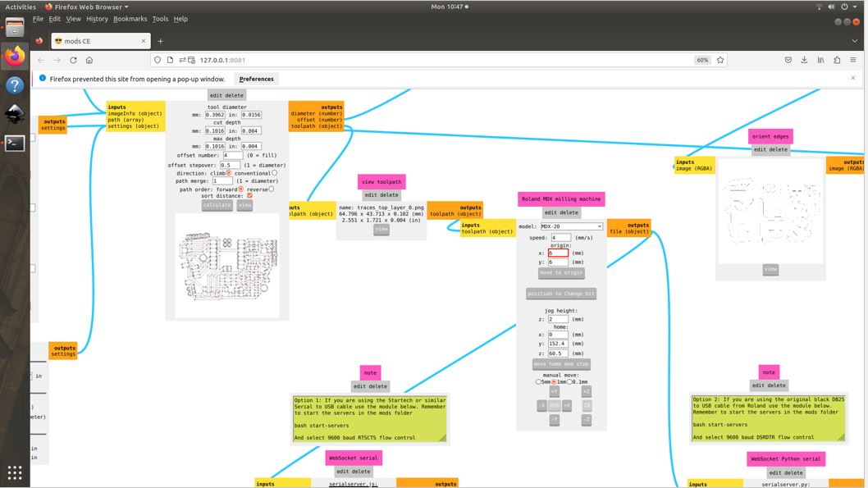Click the view button in orient edges

tap(770, 270)
